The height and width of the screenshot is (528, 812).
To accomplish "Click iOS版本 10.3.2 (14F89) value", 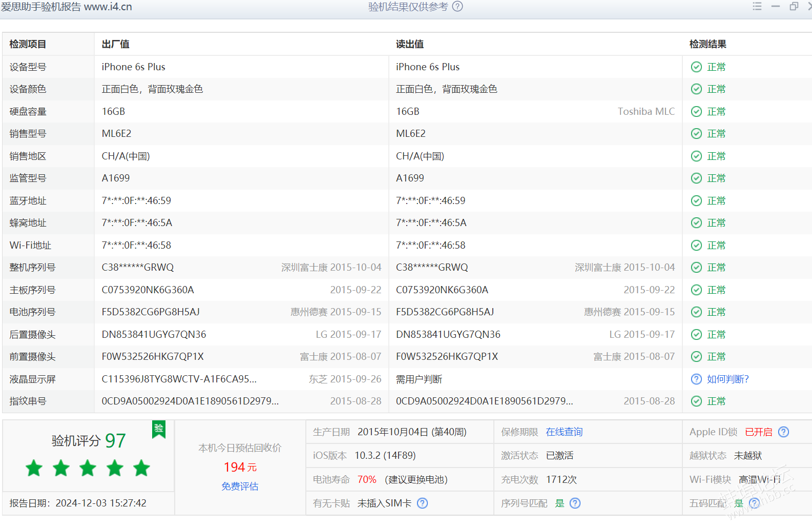I will tap(385, 456).
